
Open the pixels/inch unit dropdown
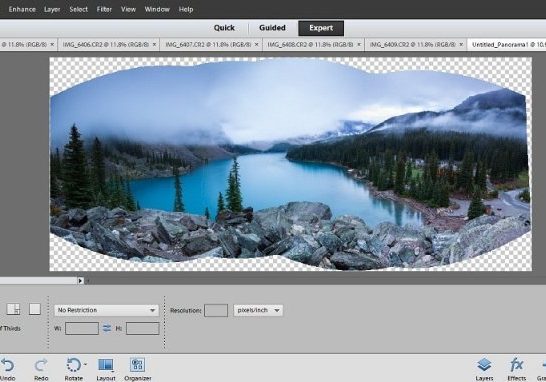click(258, 310)
